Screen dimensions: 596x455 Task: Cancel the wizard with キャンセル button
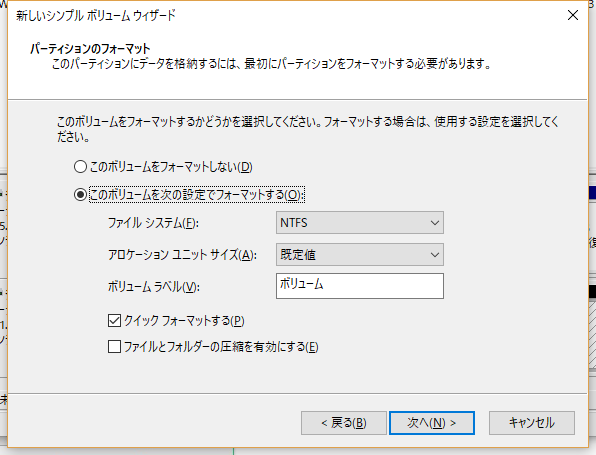[x=532, y=423]
